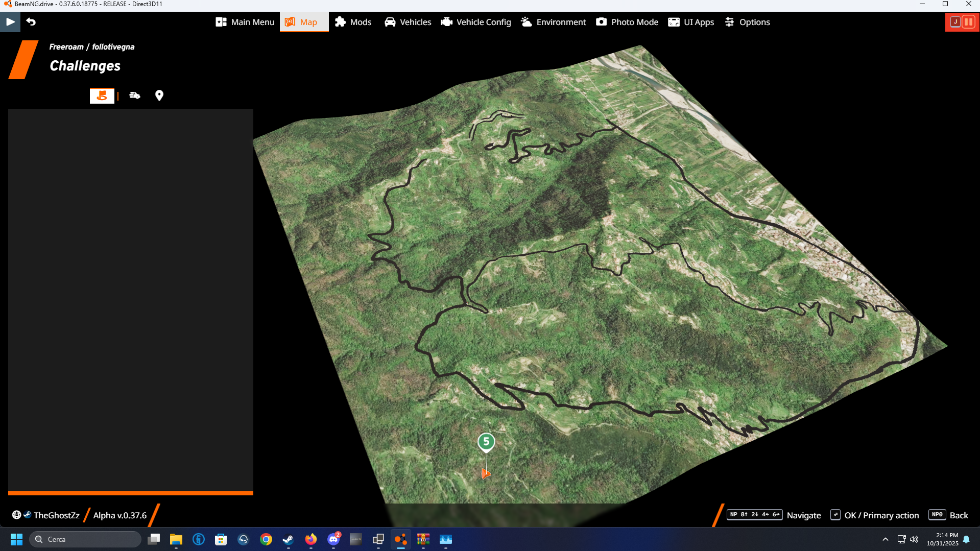
Task: Disable the active flag challenge filter
Action: point(102,95)
